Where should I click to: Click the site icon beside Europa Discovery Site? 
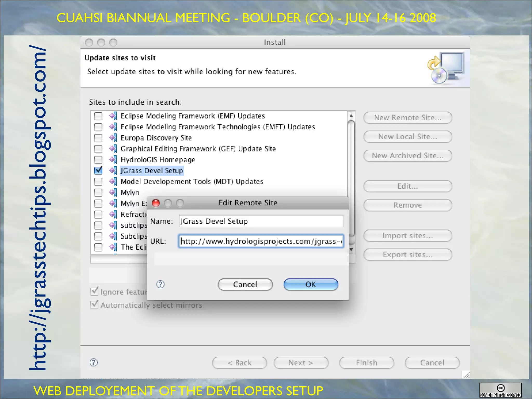113,138
